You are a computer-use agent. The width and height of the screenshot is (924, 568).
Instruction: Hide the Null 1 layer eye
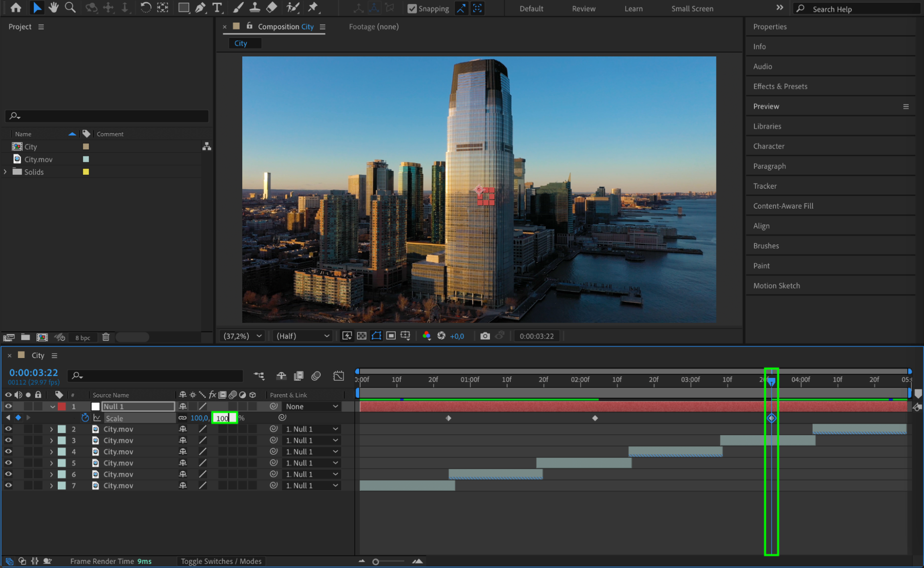click(x=8, y=406)
